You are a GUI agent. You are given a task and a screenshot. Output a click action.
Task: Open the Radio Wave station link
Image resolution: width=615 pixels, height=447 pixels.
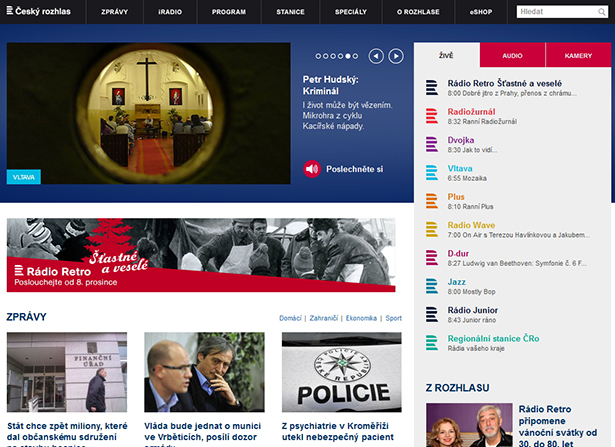pos(471,225)
